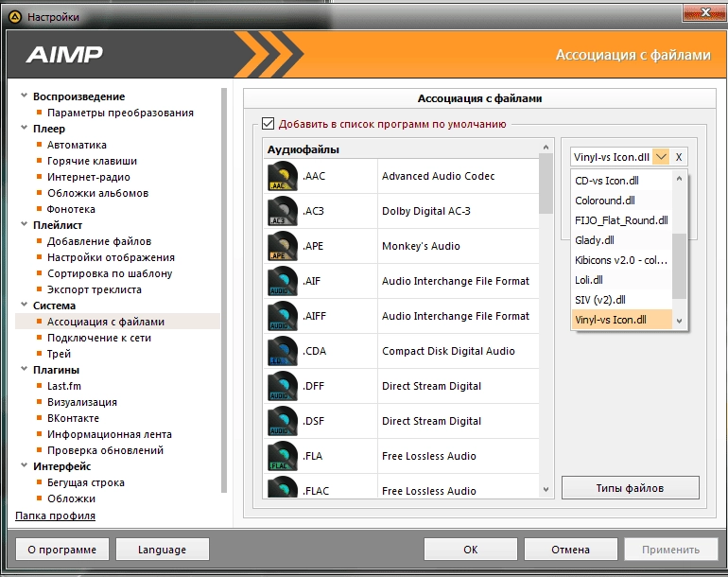Open Сортировка по шаблону settings
This screenshot has height=577, width=728.
110,273
